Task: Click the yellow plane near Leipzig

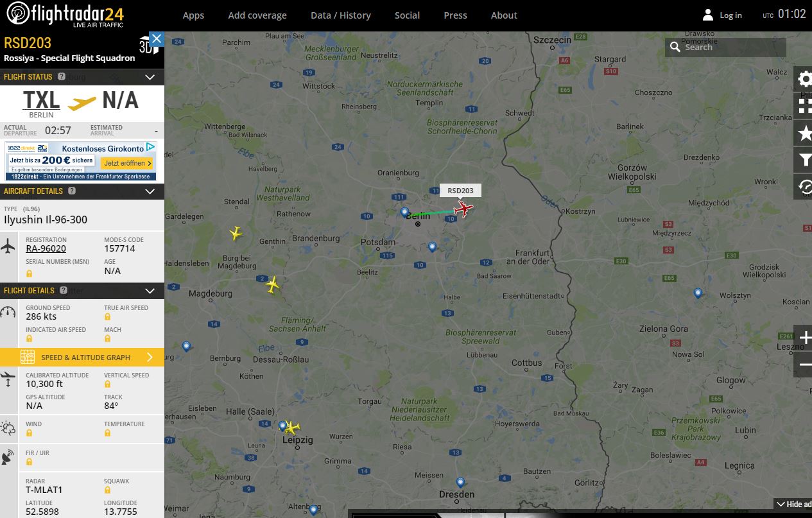Action: 292,427
